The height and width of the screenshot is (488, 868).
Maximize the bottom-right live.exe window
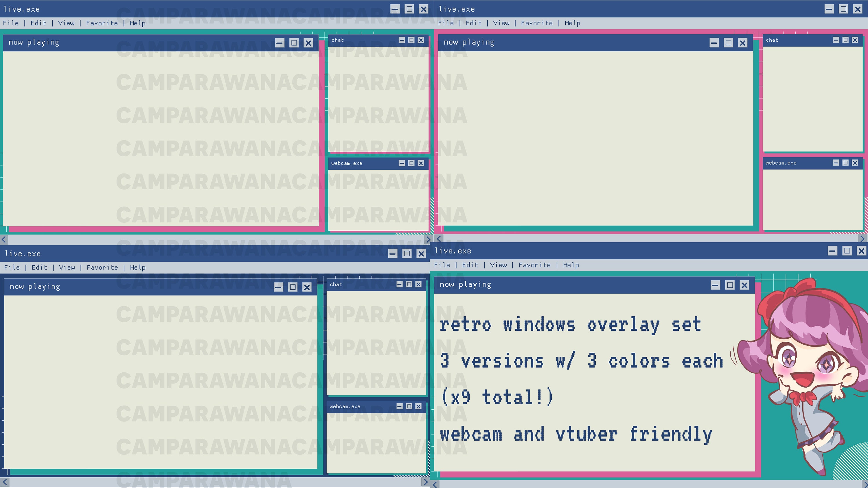click(x=848, y=251)
